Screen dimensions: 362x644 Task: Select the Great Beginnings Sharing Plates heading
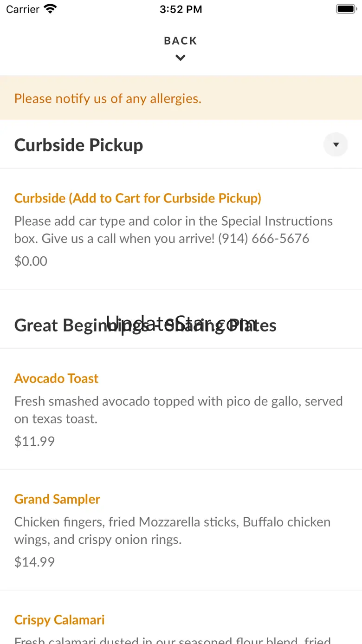click(x=145, y=325)
